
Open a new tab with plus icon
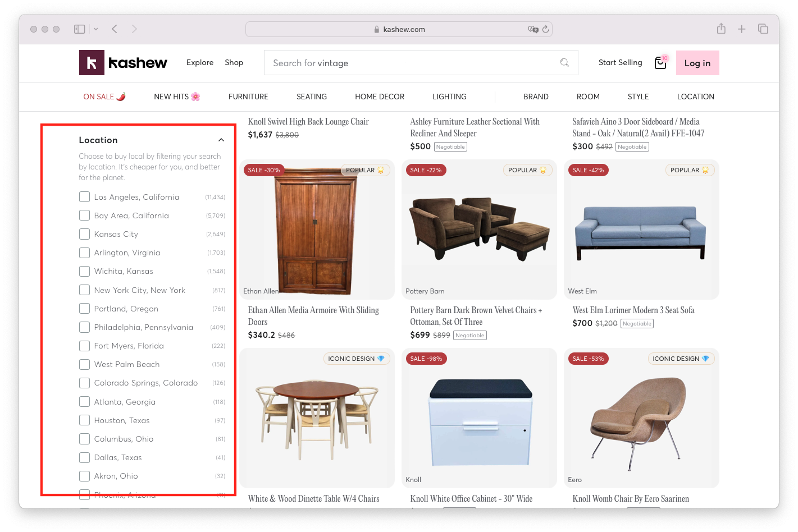[x=742, y=29]
